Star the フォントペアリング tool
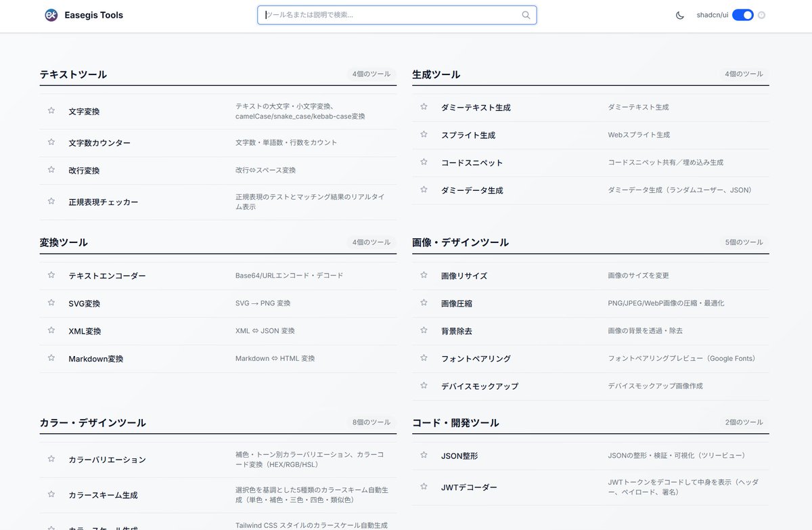812x530 pixels. coord(424,357)
